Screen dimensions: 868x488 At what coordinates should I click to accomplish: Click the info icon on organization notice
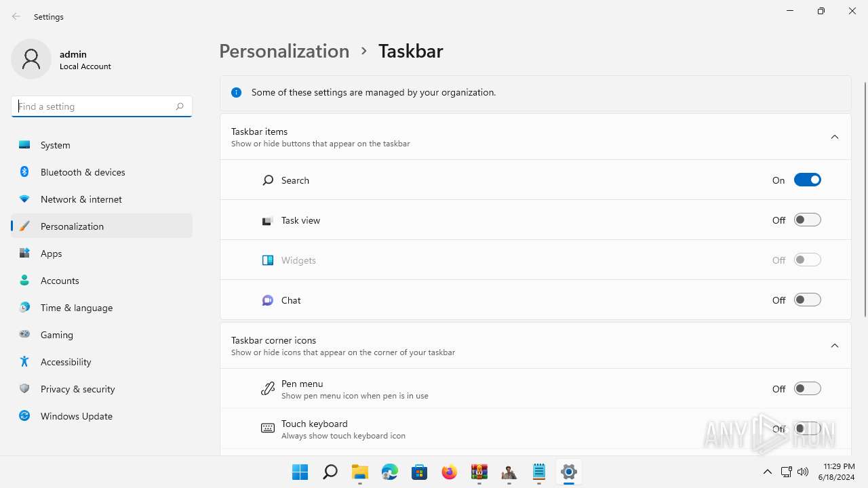pos(236,92)
